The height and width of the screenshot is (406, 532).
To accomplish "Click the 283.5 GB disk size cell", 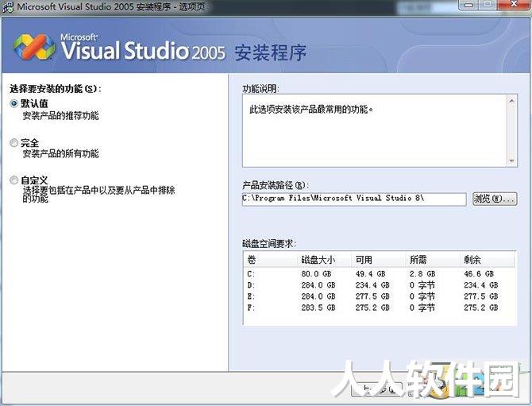I will click(318, 307).
